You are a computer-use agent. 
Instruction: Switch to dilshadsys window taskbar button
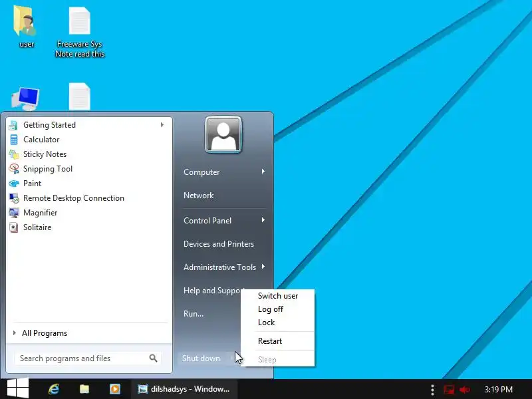(x=184, y=389)
